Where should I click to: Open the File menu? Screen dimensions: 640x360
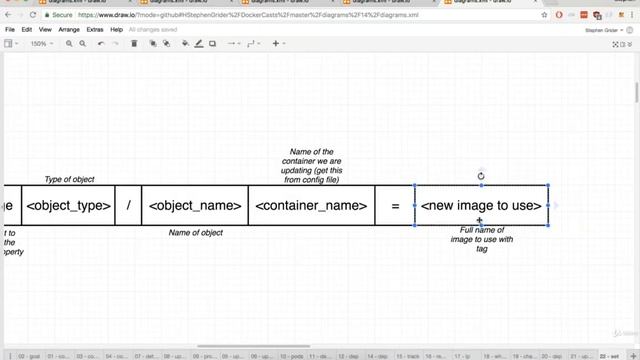coord(10,29)
